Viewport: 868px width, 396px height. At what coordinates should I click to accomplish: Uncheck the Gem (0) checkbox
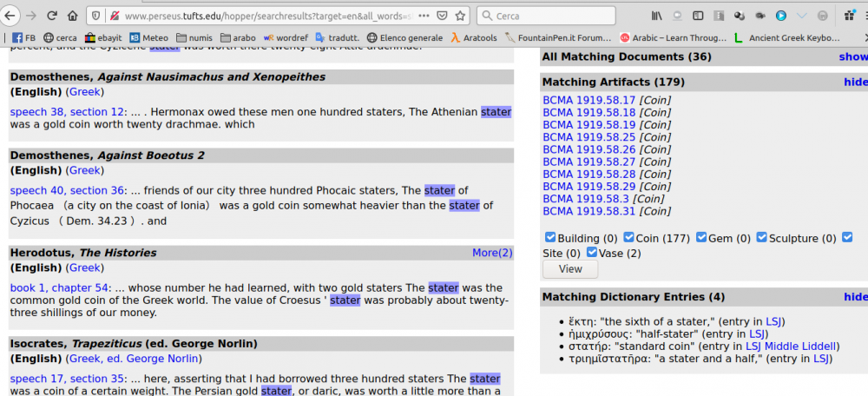coord(700,238)
